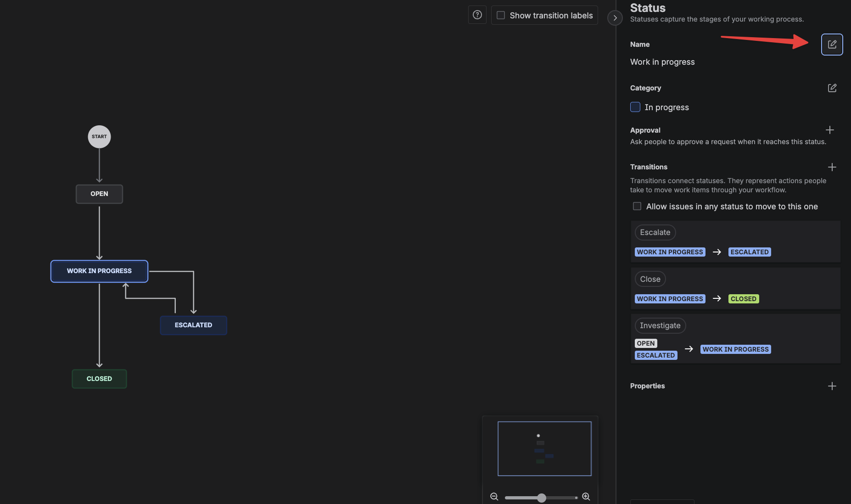Open the help question mark icon

pyautogui.click(x=477, y=15)
